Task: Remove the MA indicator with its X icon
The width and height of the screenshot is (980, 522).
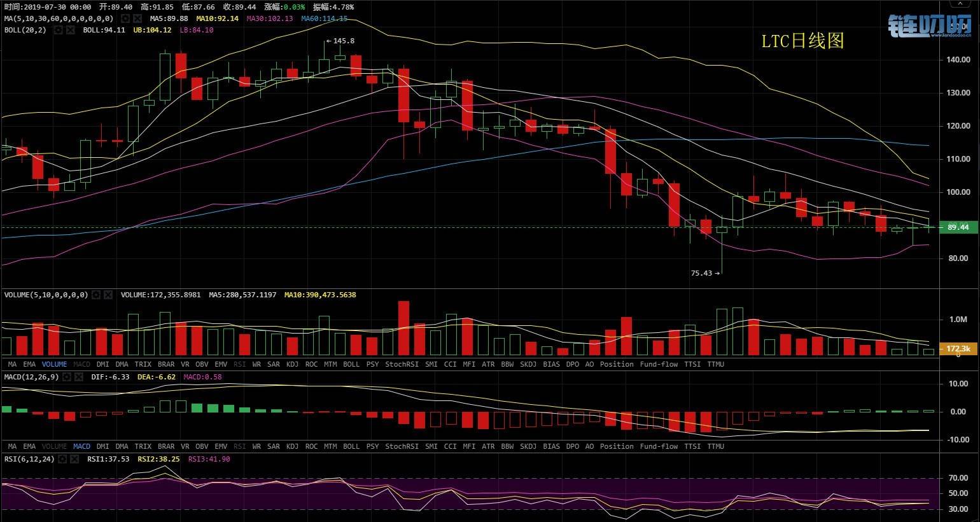Action: coord(137,19)
